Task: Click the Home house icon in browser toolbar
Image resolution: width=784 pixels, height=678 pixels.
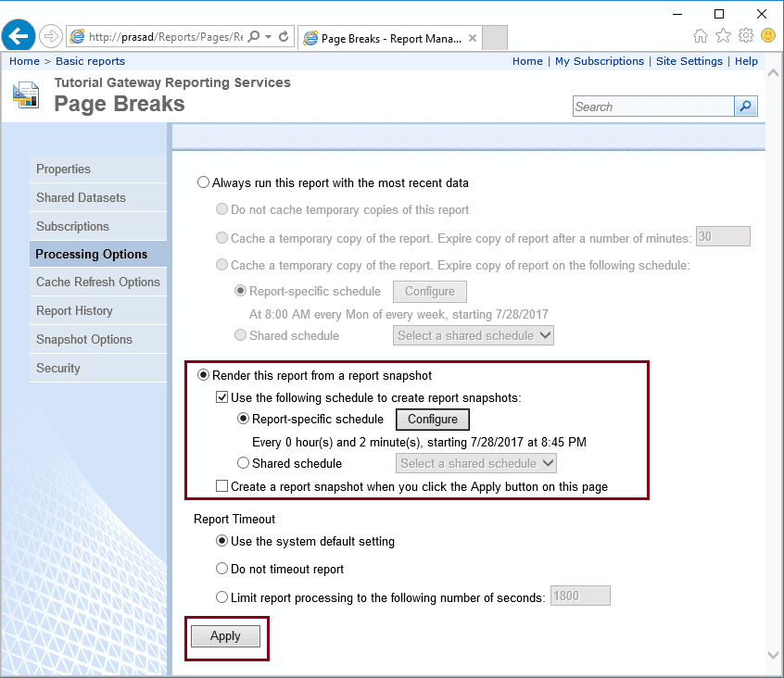Action: pos(701,33)
